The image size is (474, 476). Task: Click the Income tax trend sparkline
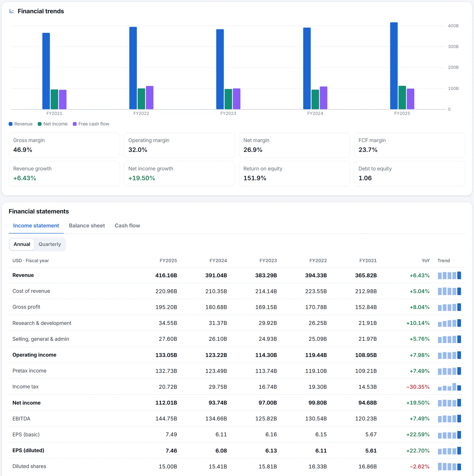pos(449,387)
